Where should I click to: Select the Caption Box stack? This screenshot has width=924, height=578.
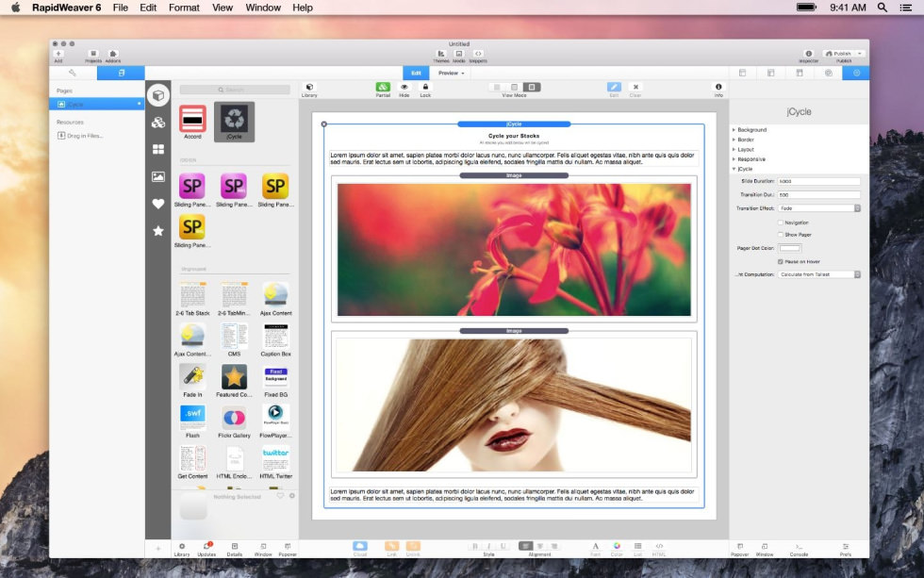click(275, 340)
